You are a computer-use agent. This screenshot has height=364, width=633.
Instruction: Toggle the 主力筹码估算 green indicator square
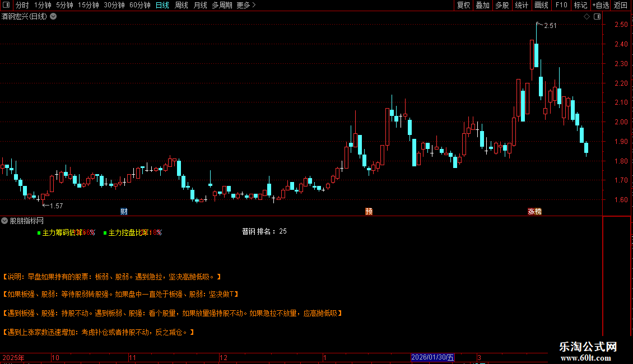tap(39, 233)
